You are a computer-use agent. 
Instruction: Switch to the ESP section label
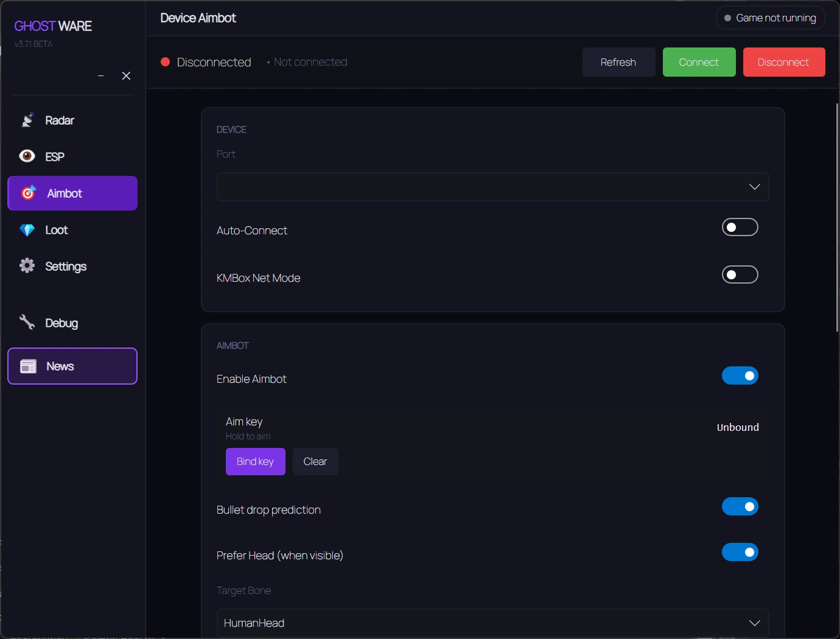55,157
